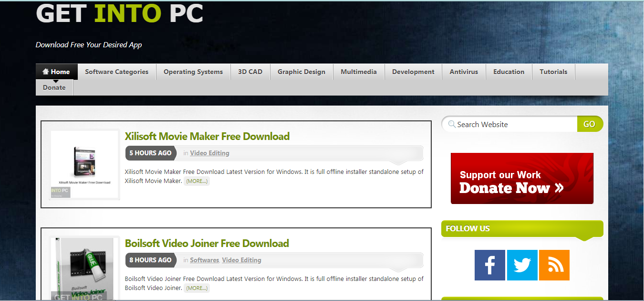Open the Xilisoft Movie Maker thumbnail

pyautogui.click(x=84, y=165)
